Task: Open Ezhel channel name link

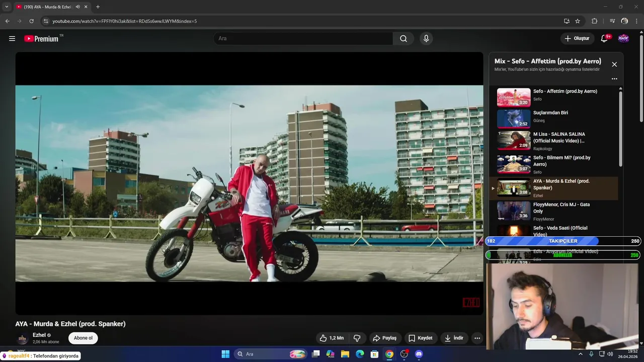Action: tap(39, 335)
